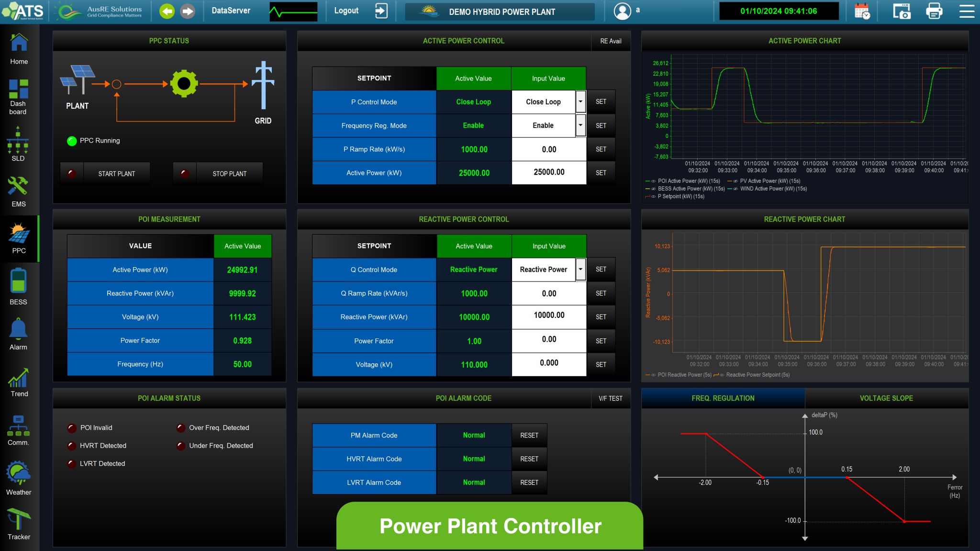Click the calendar icon in top bar
Viewport: 980px width, 551px height.
point(862,11)
